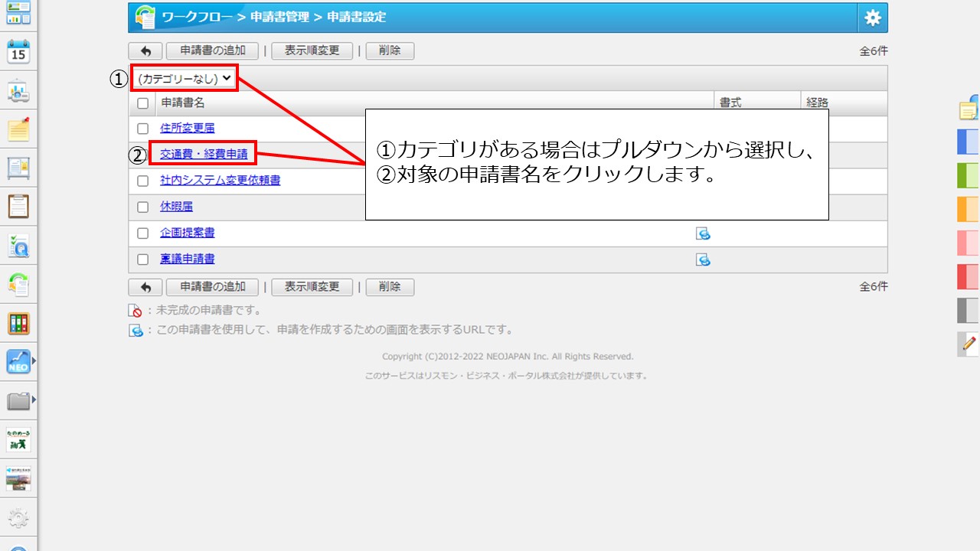Screen dimensions: 980x551
Task: Click the back arrow above the list
Action: pos(145,51)
